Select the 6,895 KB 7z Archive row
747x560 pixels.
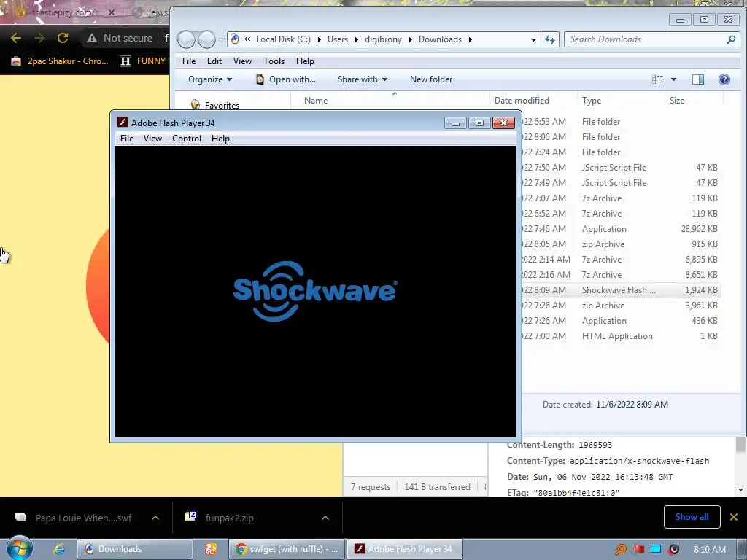pyautogui.click(x=620, y=259)
